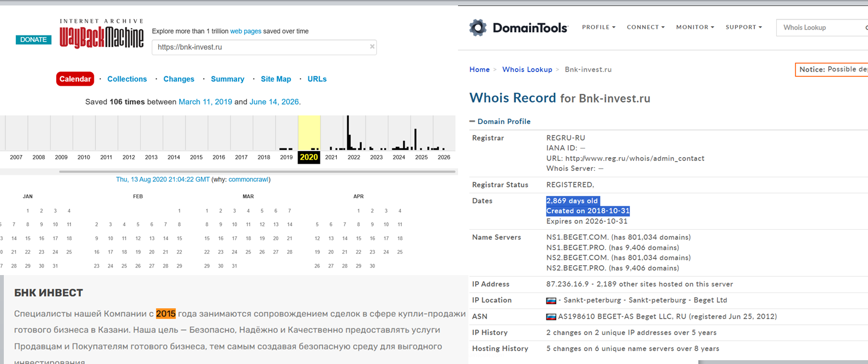868x364 pixels.
Task: Expand the CONNECT menu
Action: pyautogui.click(x=645, y=27)
